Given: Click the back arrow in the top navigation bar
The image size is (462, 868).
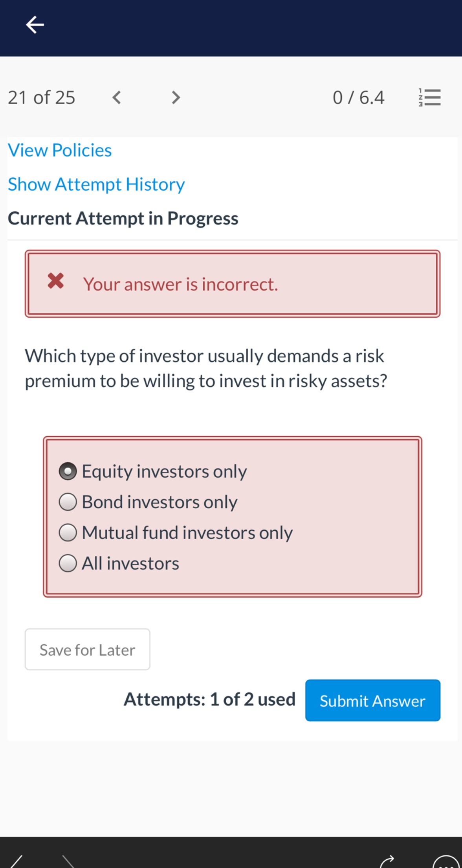Looking at the screenshot, I should (x=35, y=25).
